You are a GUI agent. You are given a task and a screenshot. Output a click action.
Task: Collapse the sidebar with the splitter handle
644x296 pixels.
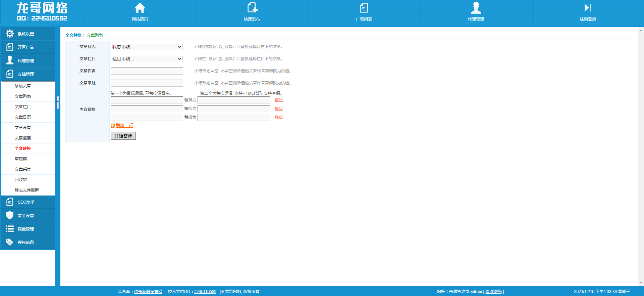[58, 102]
